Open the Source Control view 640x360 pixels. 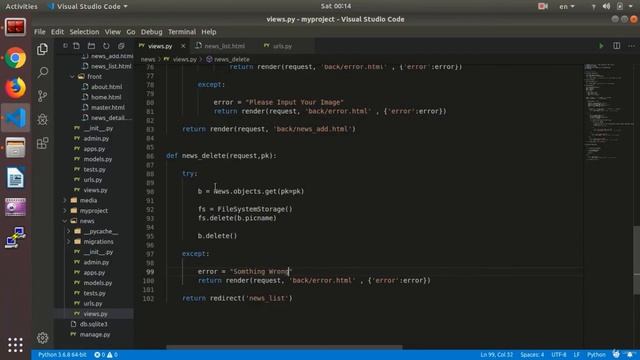pyautogui.click(x=42, y=96)
